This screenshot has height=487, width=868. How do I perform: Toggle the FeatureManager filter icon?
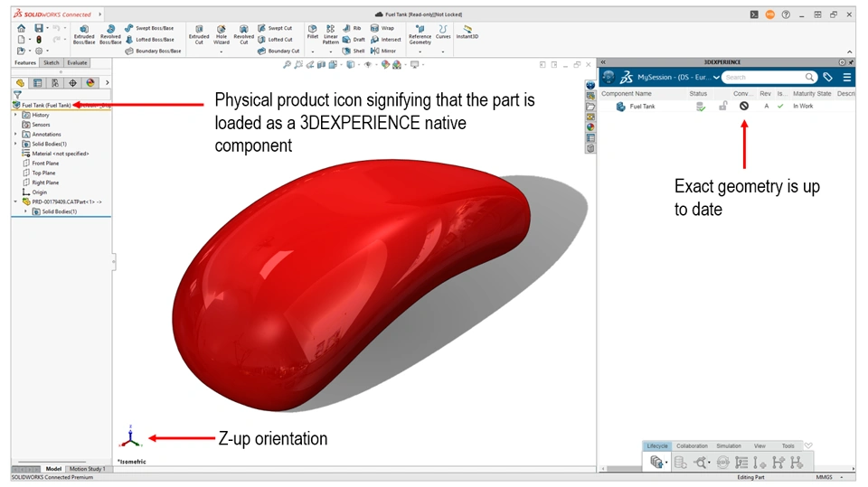click(x=17, y=95)
